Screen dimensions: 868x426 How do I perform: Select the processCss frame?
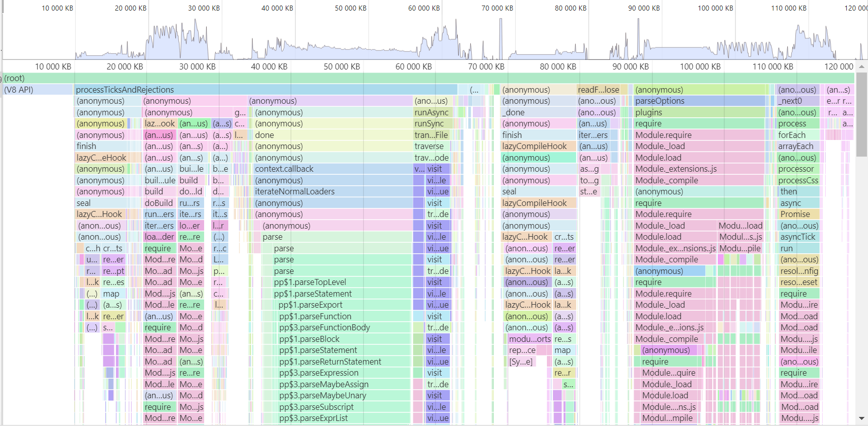[798, 180]
